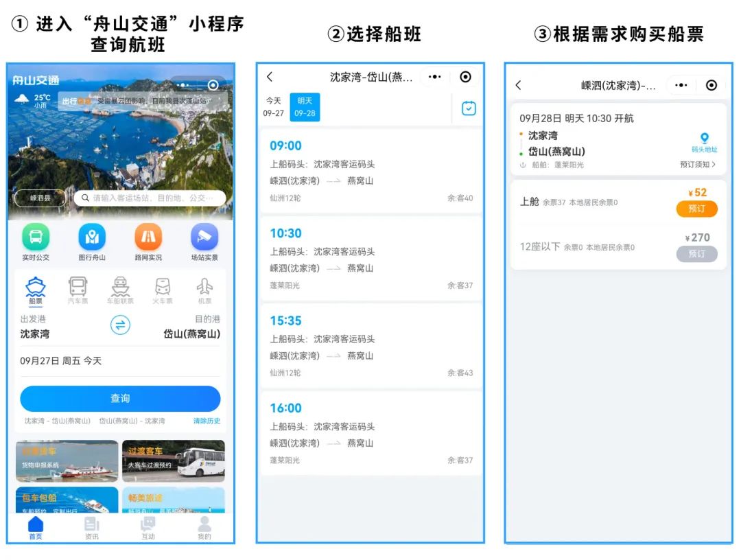Open the 实时公交 real-time bus icon
This screenshot has width=741, height=560.
click(x=36, y=237)
